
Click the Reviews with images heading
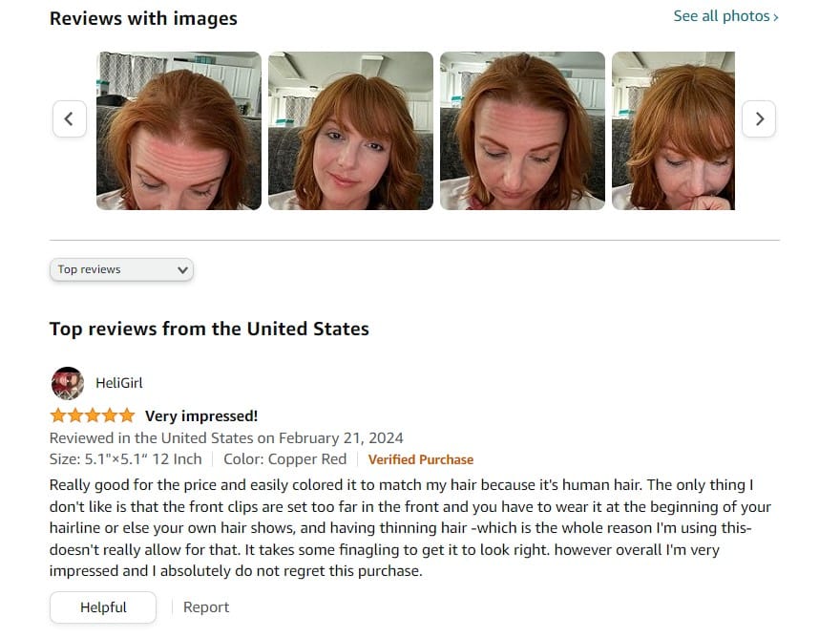pos(143,18)
